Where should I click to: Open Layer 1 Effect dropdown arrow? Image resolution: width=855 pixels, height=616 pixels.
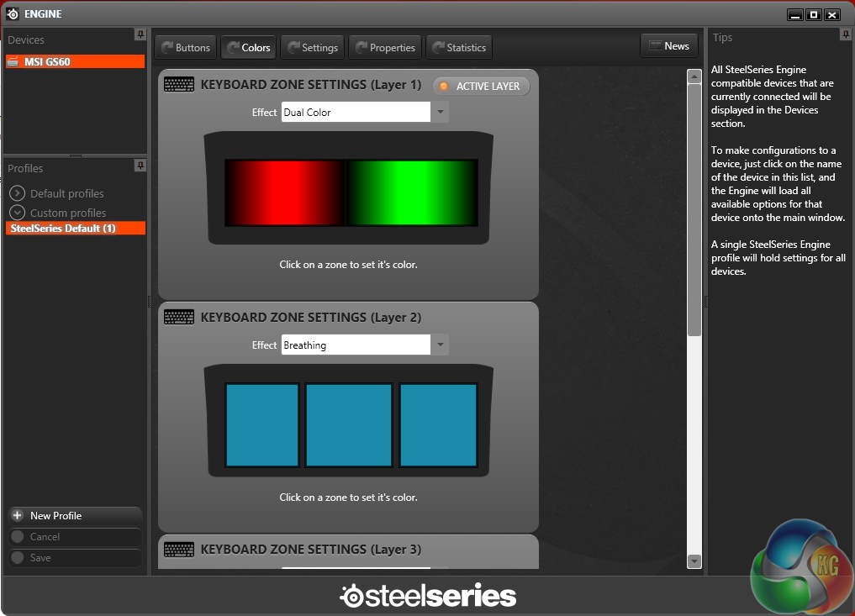point(440,113)
